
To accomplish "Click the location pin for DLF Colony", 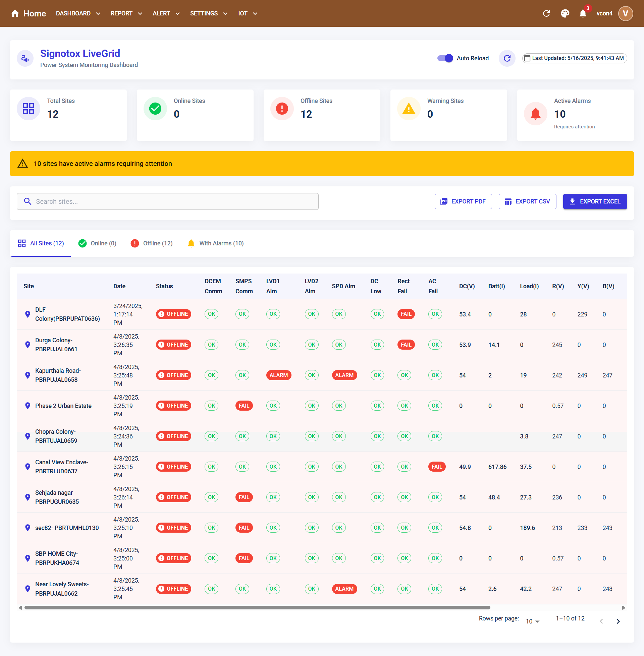I will (28, 314).
